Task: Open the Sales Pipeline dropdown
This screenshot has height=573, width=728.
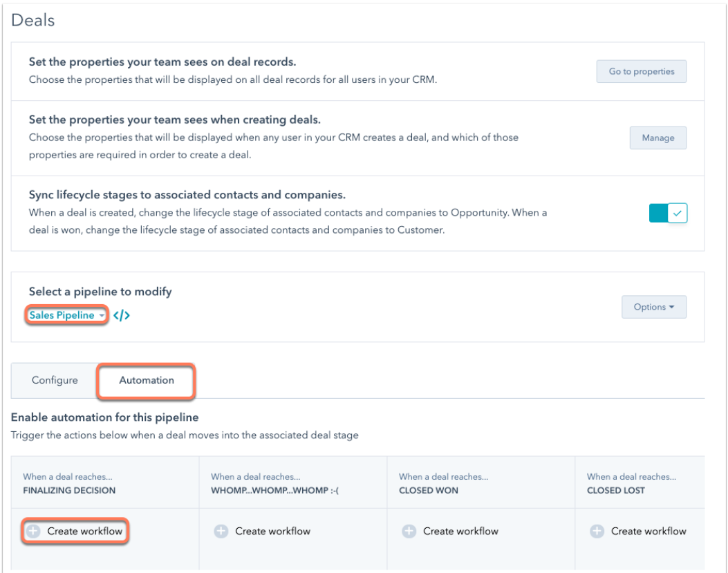Action: (x=66, y=315)
